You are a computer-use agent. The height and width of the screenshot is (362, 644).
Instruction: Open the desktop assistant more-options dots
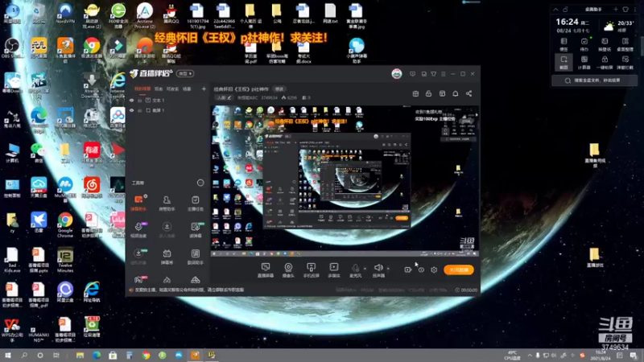635,10
